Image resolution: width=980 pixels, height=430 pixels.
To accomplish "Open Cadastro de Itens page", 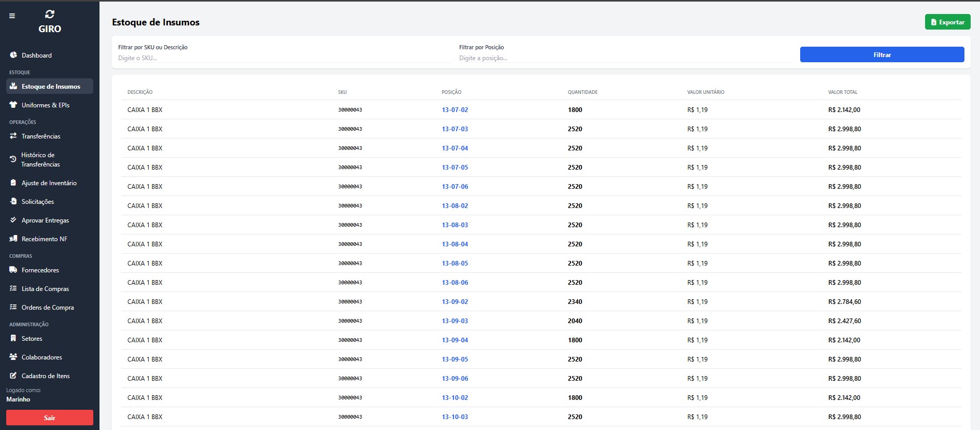I will [45, 376].
